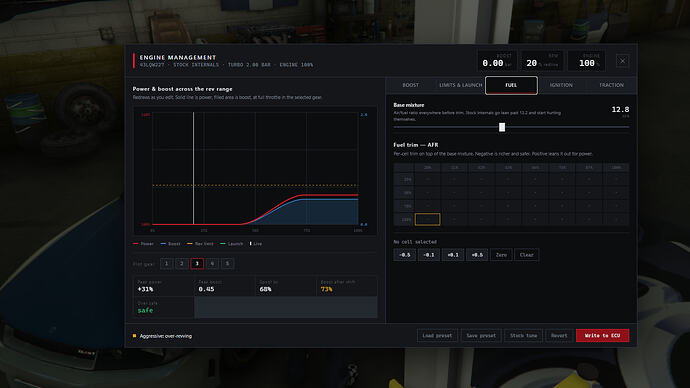
Task: Click Write to ECU
Action: pyautogui.click(x=602, y=336)
